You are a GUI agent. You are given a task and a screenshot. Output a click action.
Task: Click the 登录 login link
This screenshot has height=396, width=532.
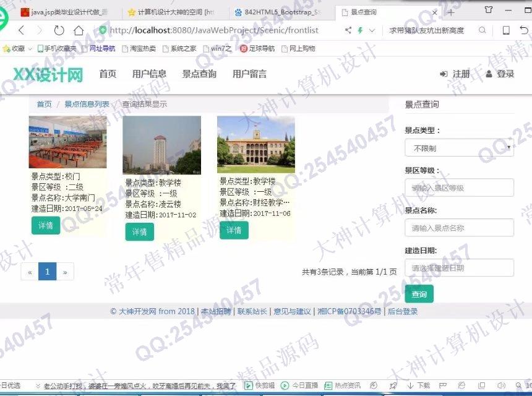(x=500, y=74)
